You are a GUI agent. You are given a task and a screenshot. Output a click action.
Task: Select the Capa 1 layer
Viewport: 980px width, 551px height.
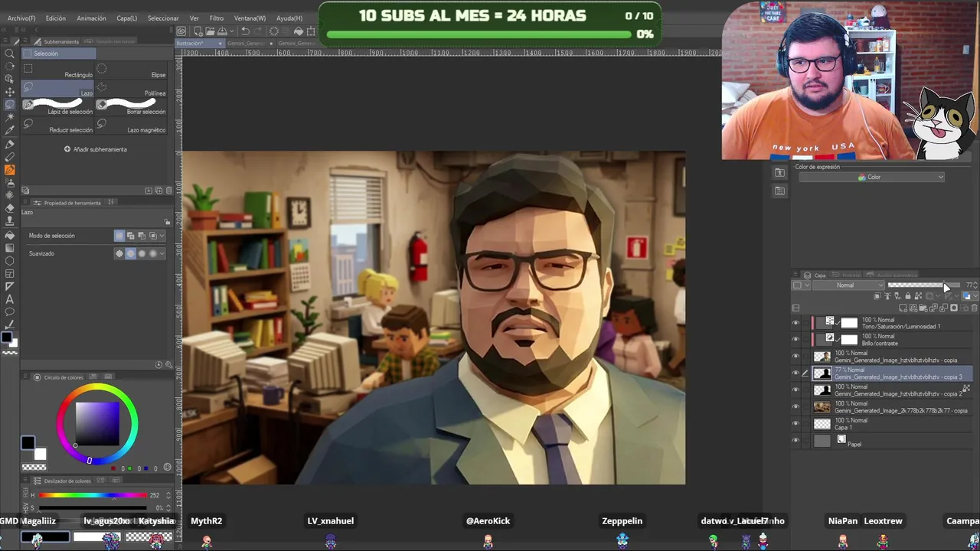coord(893,424)
